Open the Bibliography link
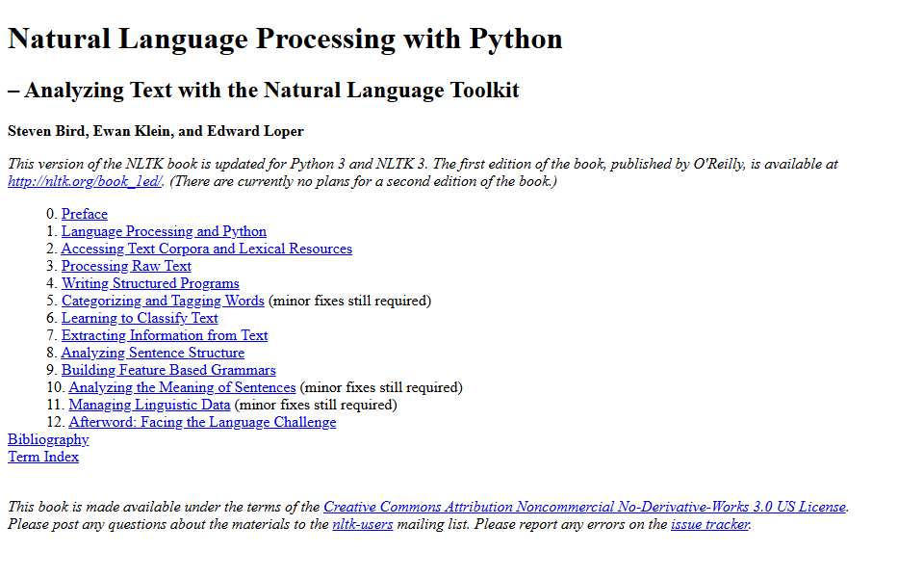 click(x=48, y=439)
